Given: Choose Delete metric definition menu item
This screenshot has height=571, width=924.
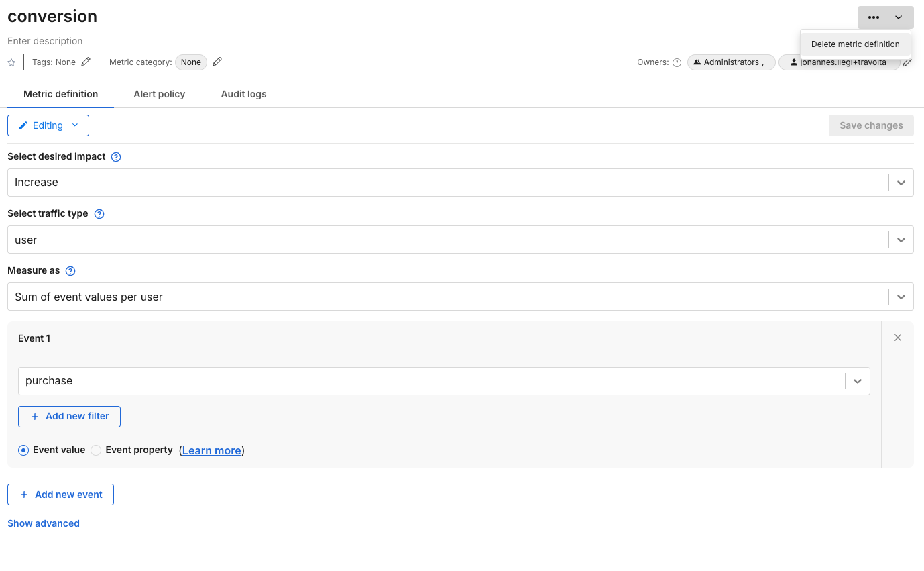Looking at the screenshot, I should pos(855,44).
